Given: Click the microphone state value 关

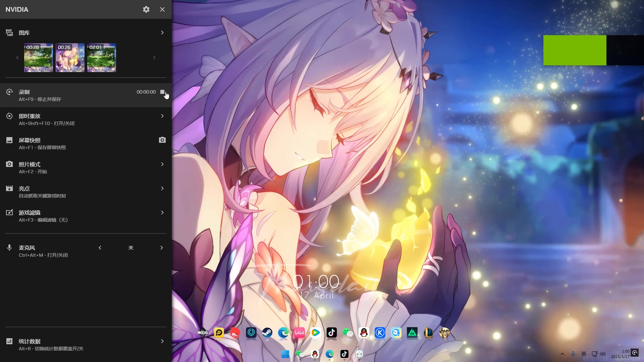Looking at the screenshot, I should pyautogui.click(x=131, y=248).
